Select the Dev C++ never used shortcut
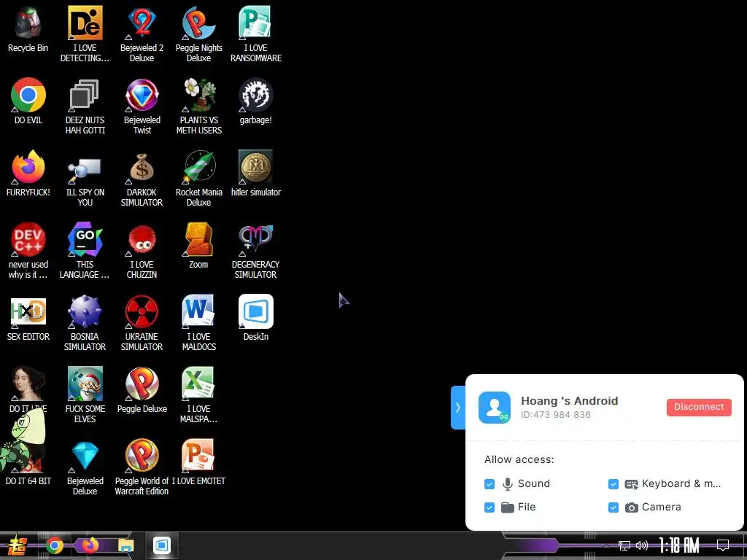This screenshot has height=560, width=747. (x=28, y=251)
